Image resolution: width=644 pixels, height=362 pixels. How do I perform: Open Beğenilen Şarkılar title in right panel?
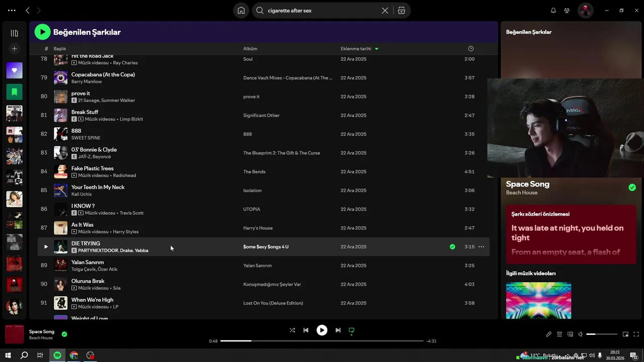[529, 32]
